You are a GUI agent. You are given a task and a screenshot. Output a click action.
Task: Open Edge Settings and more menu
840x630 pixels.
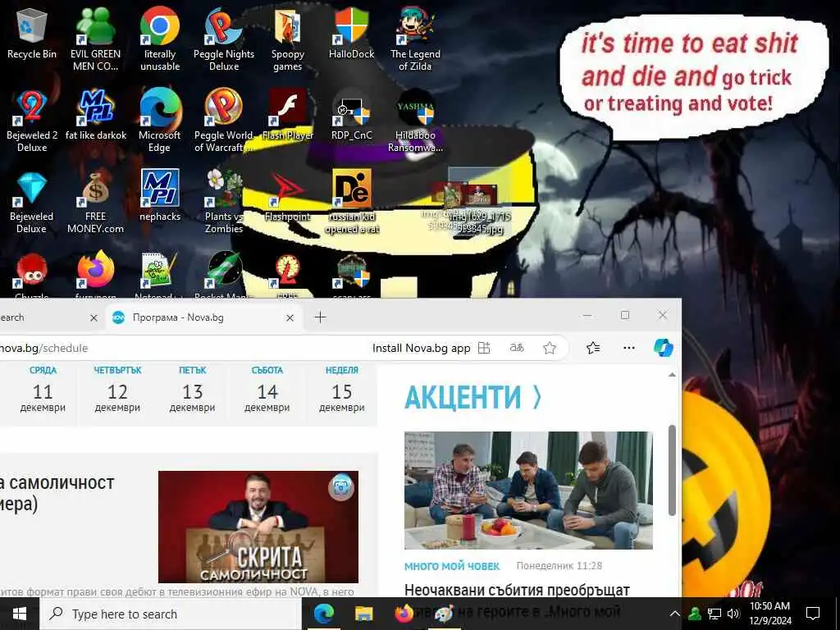coord(629,348)
